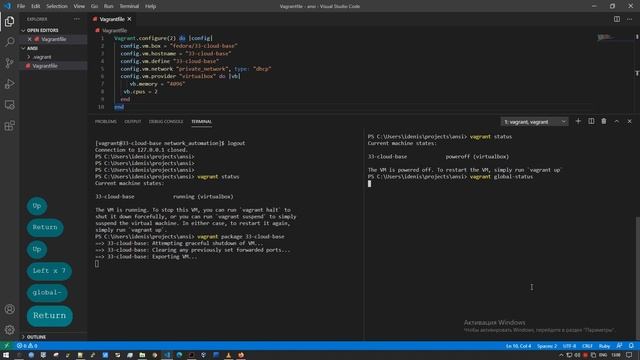Image resolution: width=640 pixels, height=360 pixels.
Task: Close the terminal panel
Action: pyautogui.click(x=629, y=121)
